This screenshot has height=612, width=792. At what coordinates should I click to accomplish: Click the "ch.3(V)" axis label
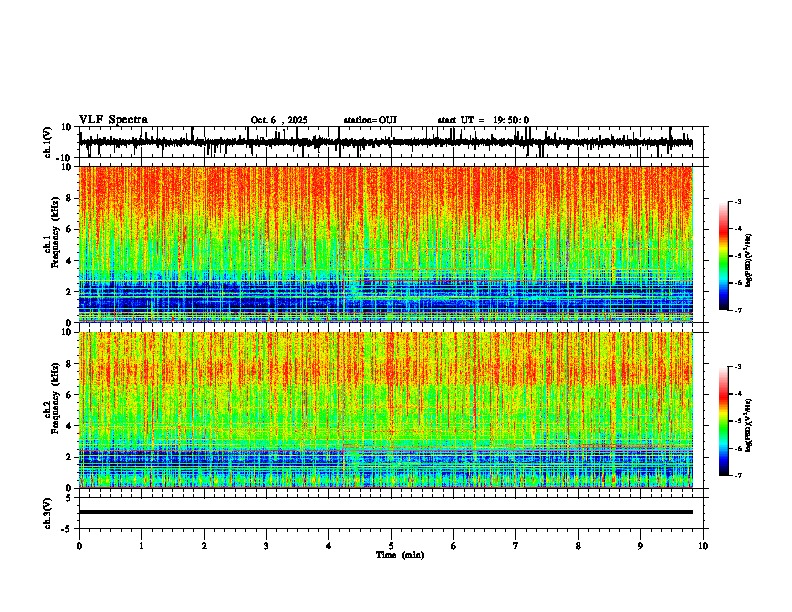[48, 513]
